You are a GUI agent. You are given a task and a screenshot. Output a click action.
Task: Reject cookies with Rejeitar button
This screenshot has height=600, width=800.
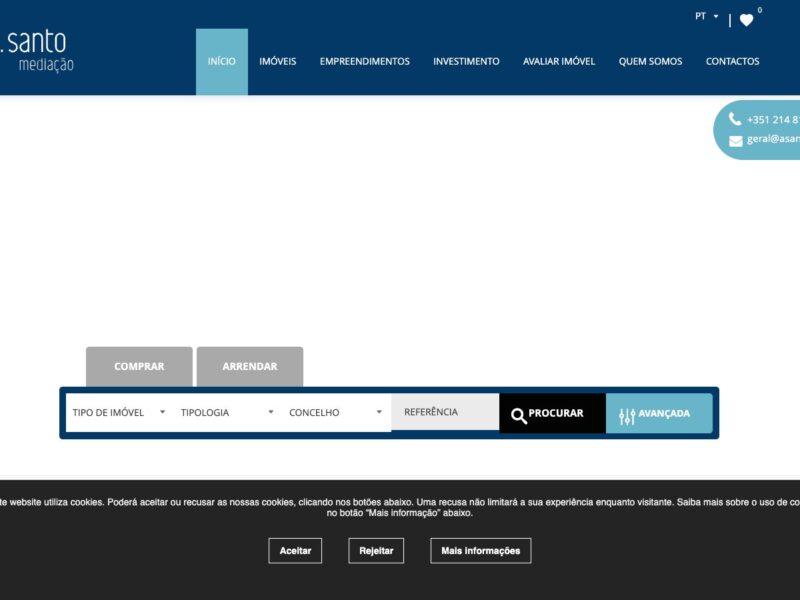pos(376,551)
